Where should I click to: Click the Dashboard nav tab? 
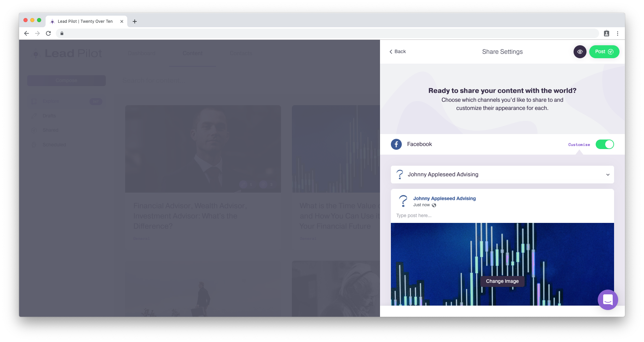pos(142,53)
